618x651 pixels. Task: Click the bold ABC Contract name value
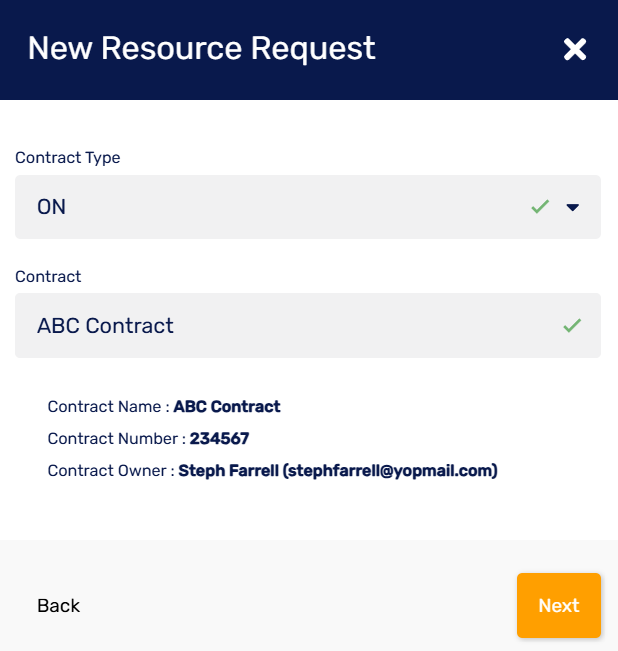pos(227,407)
